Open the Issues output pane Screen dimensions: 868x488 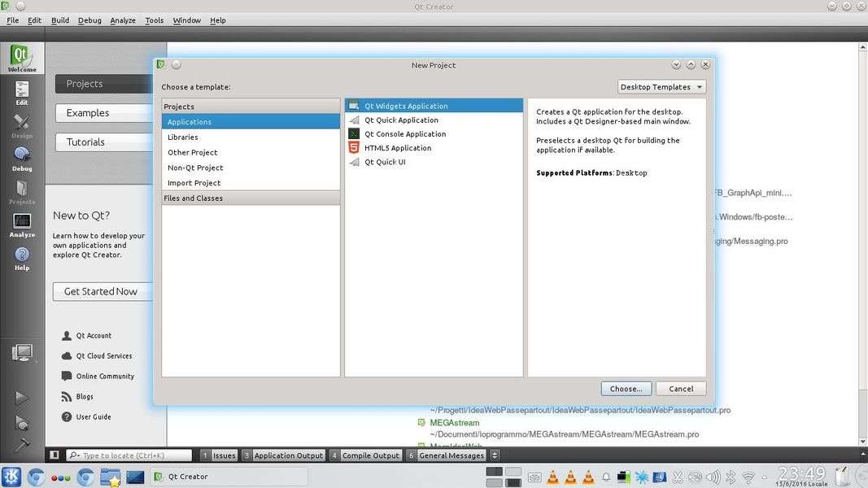tap(219, 455)
